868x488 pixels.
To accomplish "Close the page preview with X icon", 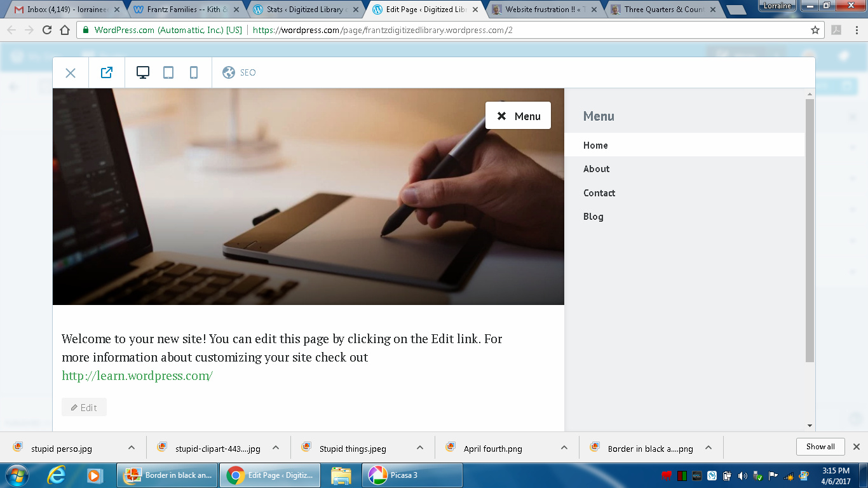I will tap(71, 73).
